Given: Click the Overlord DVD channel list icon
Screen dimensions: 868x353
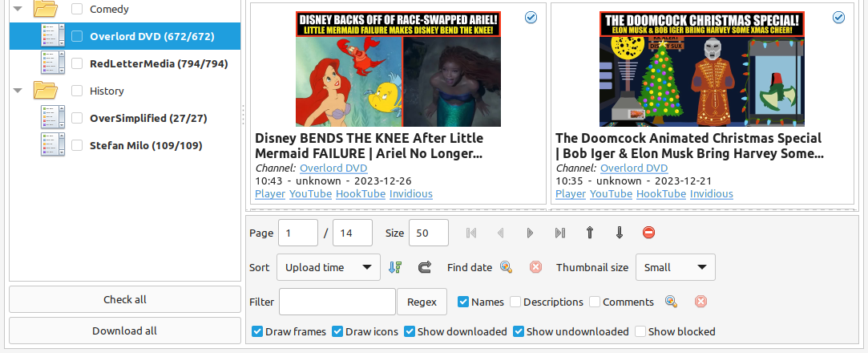Looking at the screenshot, I should pyautogui.click(x=53, y=36).
